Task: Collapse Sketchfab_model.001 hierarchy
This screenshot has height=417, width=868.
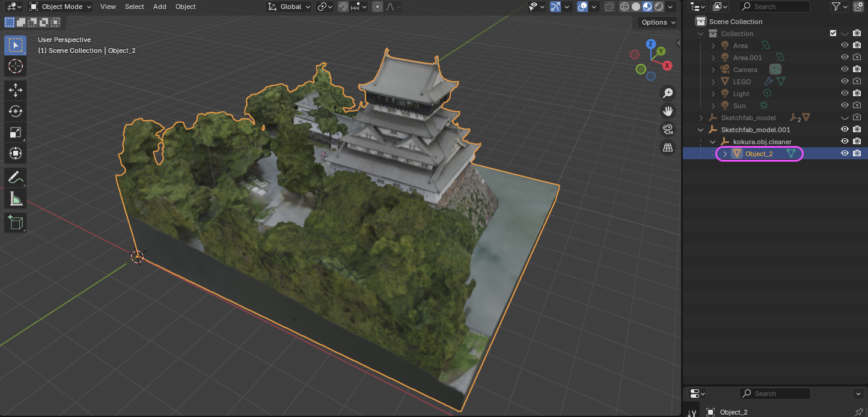Action: point(701,130)
